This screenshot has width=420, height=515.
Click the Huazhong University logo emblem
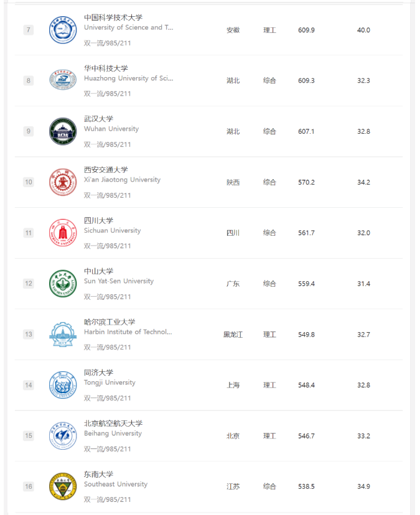(63, 80)
